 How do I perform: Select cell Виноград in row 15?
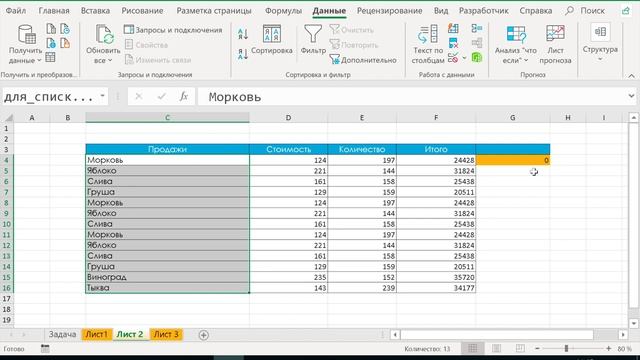point(167,277)
